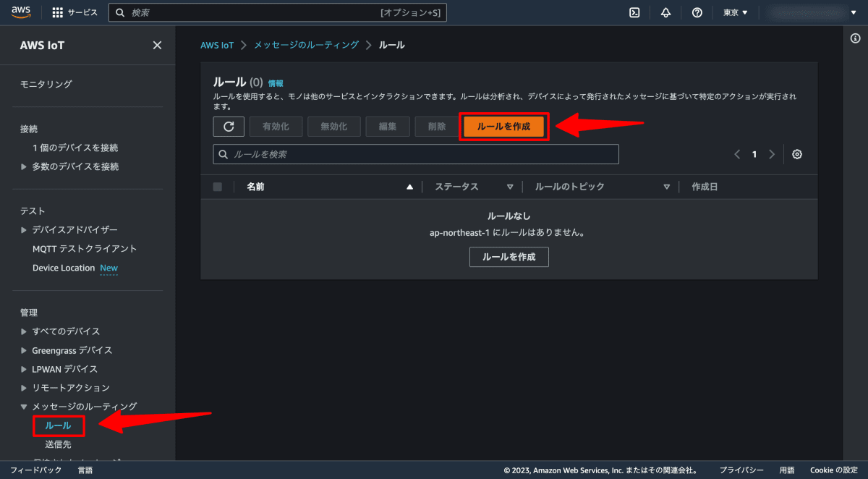Open the account menu dropdown
The width and height of the screenshot is (868, 479).
coord(810,12)
